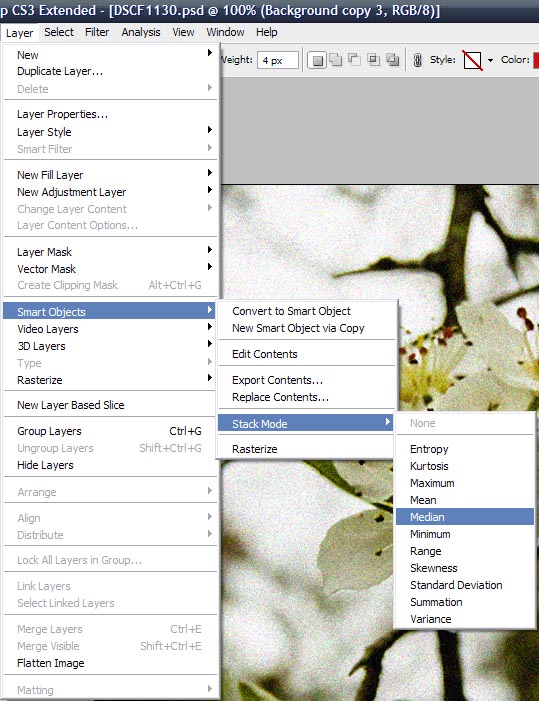Choose Edit Contents
The image size is (539, 701).
pos(307,354)
